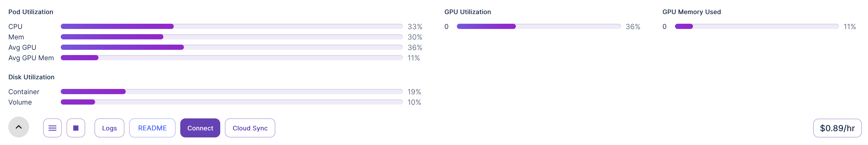
Task: Click the Disk Utilization heading
Action: click(31, 77)
